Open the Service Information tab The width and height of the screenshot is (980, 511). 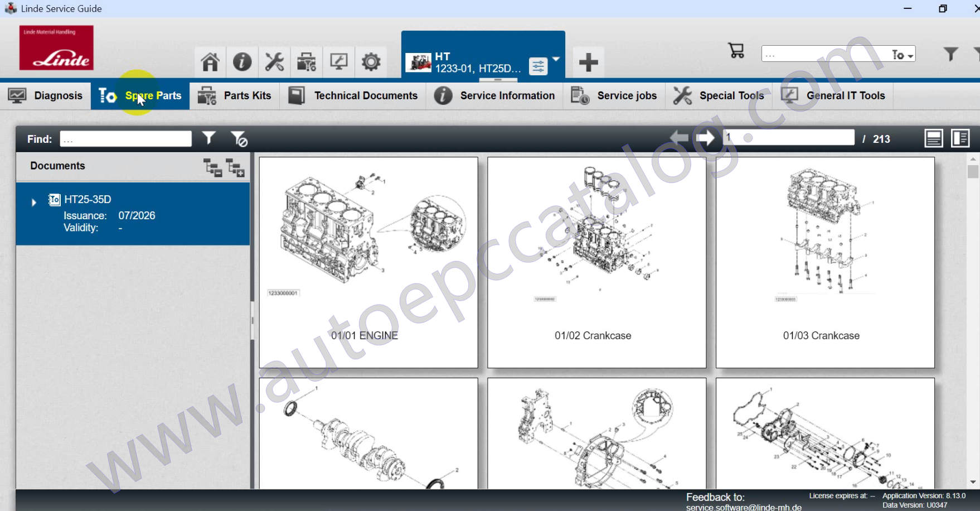click(x=494, y=95)
